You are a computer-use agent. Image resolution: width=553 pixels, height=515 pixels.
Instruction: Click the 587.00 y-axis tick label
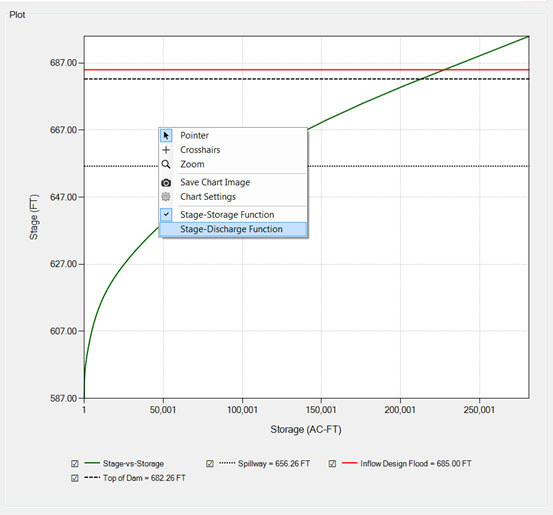click(63, 398)
